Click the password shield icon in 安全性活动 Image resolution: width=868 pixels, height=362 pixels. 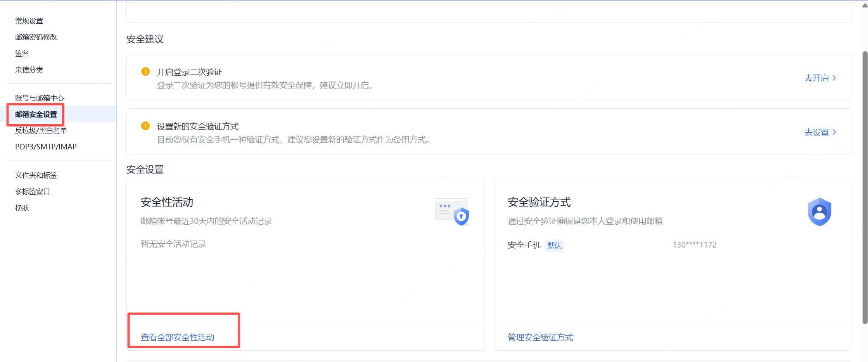pos(452,212)
